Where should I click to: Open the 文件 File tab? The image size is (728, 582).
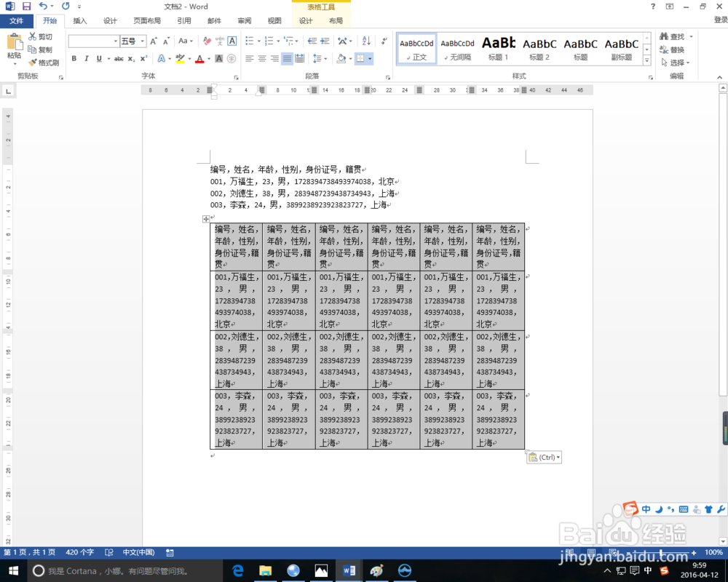coord(16,20)
